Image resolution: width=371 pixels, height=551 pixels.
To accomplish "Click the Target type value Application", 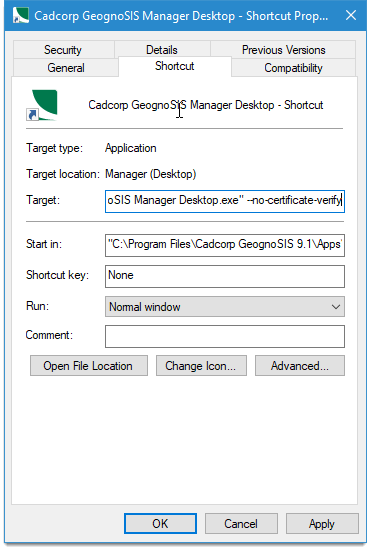I will coord(131,148).
